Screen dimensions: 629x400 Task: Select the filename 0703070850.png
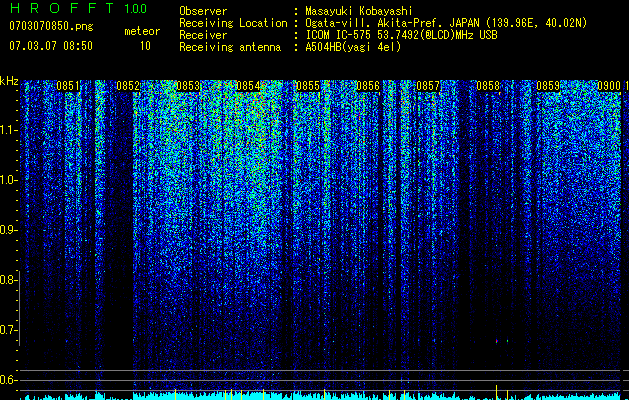click(51, 27)
